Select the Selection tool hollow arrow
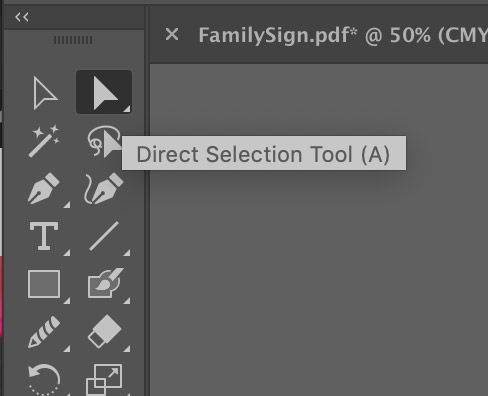The image size is (488, 396). (x=45, y=93)
